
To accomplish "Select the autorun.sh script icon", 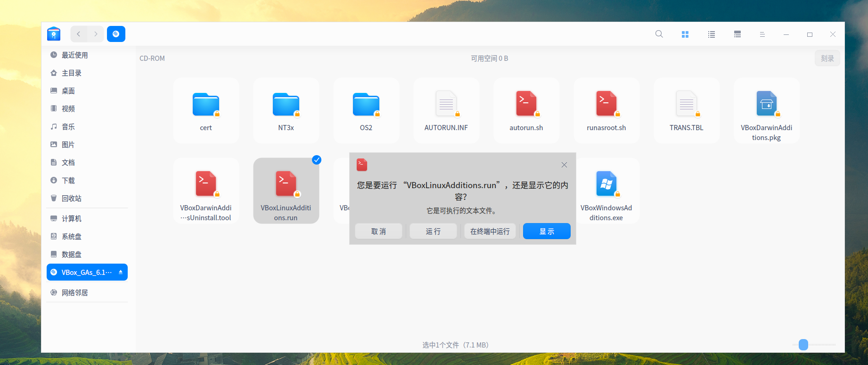I will (526, 104).
